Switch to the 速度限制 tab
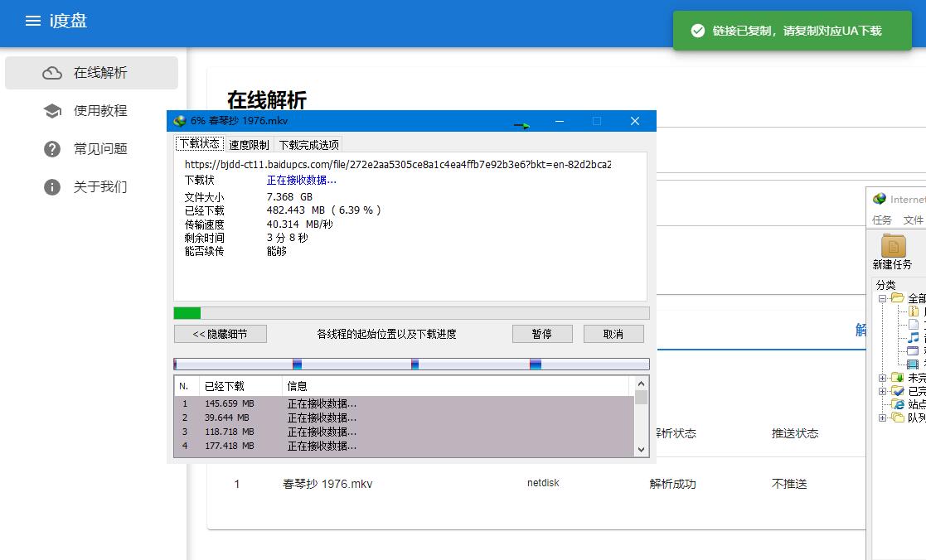Screen dimensions: 926x560 coord(249,144)
